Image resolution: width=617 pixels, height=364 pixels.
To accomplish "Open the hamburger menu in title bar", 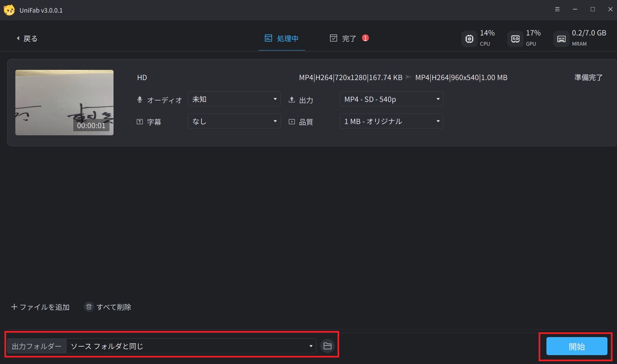I will pos(557,10).
